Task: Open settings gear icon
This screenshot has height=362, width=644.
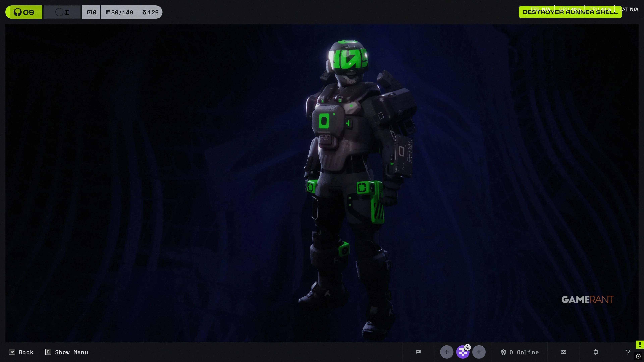Action: click(x=596, y=352)
